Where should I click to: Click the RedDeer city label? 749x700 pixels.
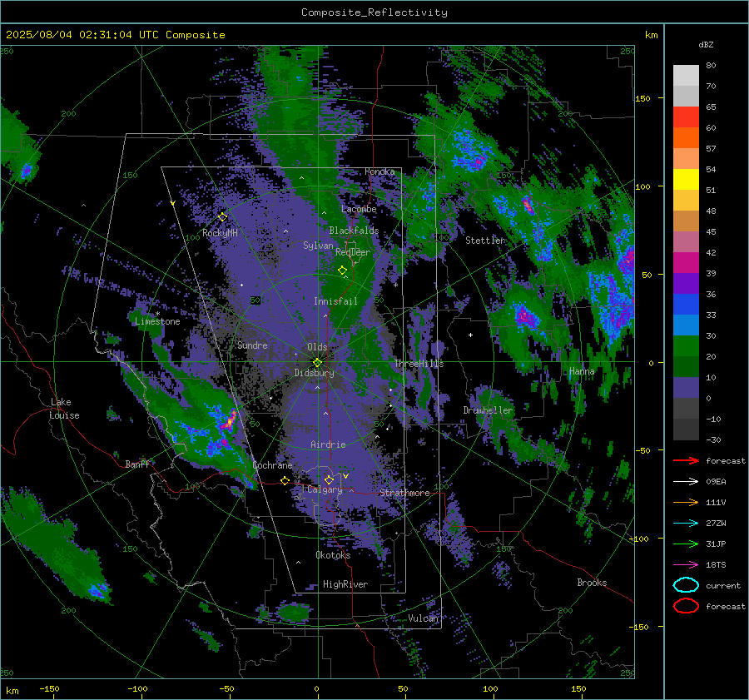click(353, 252)
